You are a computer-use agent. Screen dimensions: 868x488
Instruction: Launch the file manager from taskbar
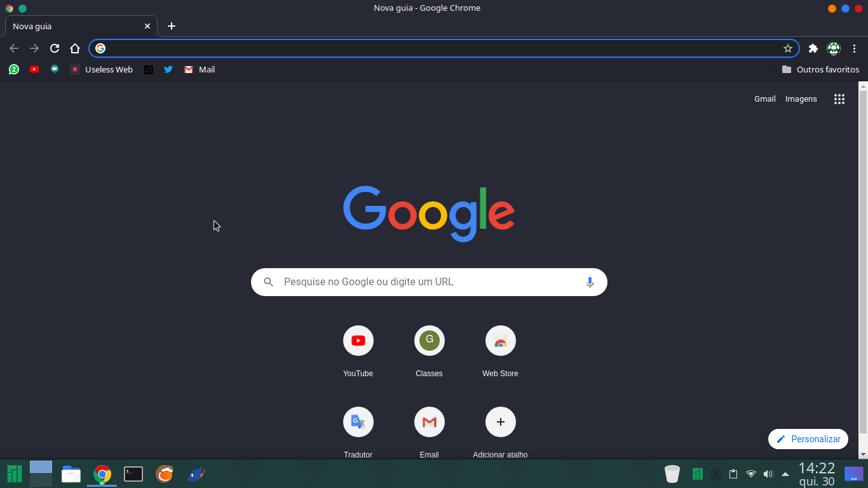[x=71, y=474]
